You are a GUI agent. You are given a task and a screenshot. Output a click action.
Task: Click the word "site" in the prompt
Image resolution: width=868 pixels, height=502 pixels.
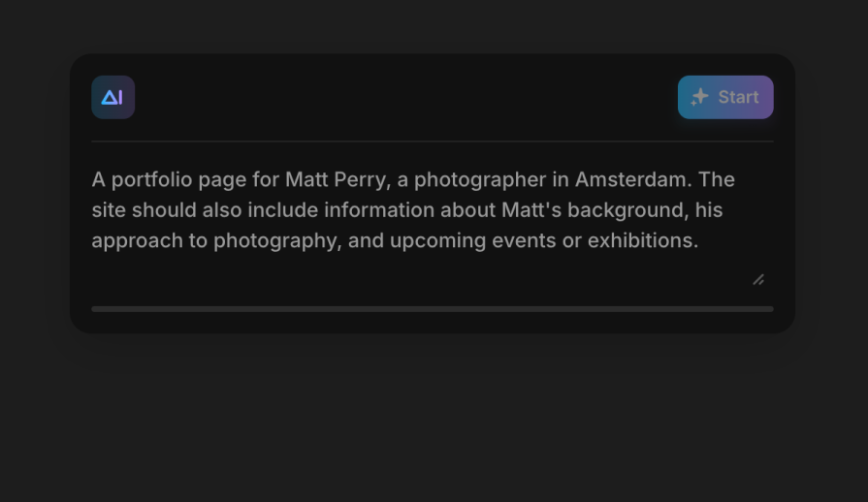point(109,210)
